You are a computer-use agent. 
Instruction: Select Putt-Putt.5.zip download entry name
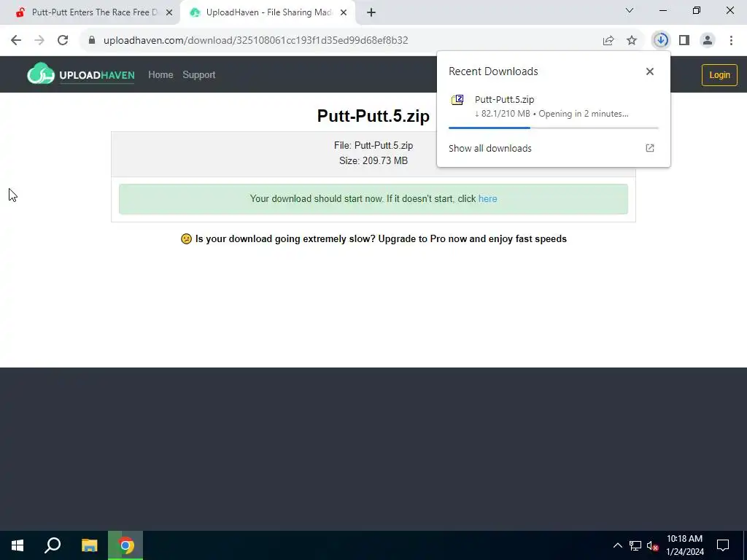click(505, 99)
